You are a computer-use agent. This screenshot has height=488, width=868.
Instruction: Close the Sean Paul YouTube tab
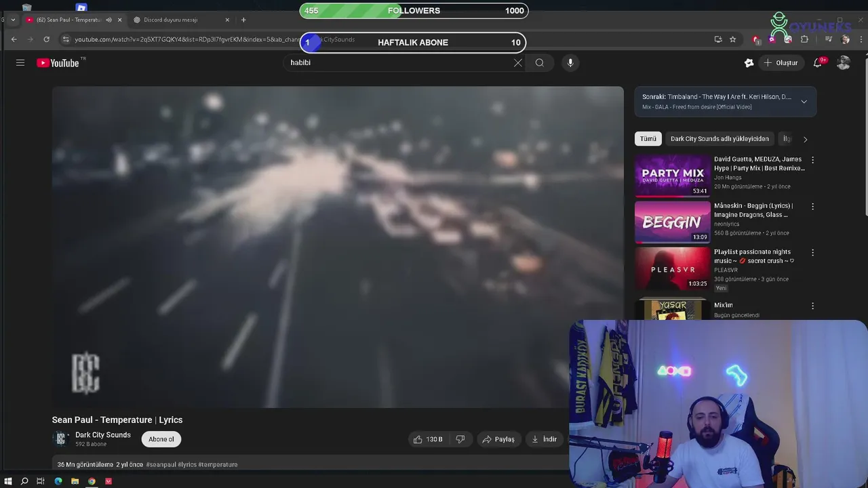pyautogui.click(x=119, y=20)
